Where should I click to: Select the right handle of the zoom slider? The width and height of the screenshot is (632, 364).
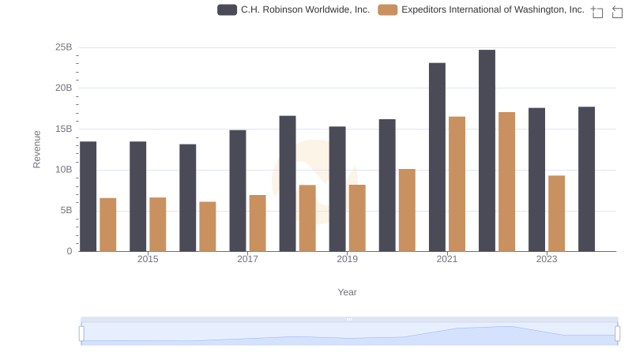[617, 334]
